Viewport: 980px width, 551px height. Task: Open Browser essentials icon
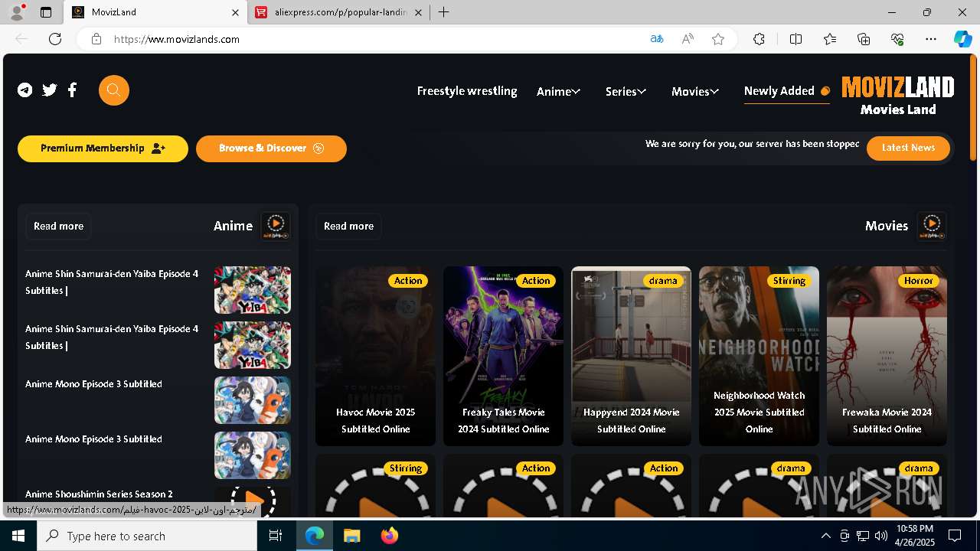[x=897, y=39]
